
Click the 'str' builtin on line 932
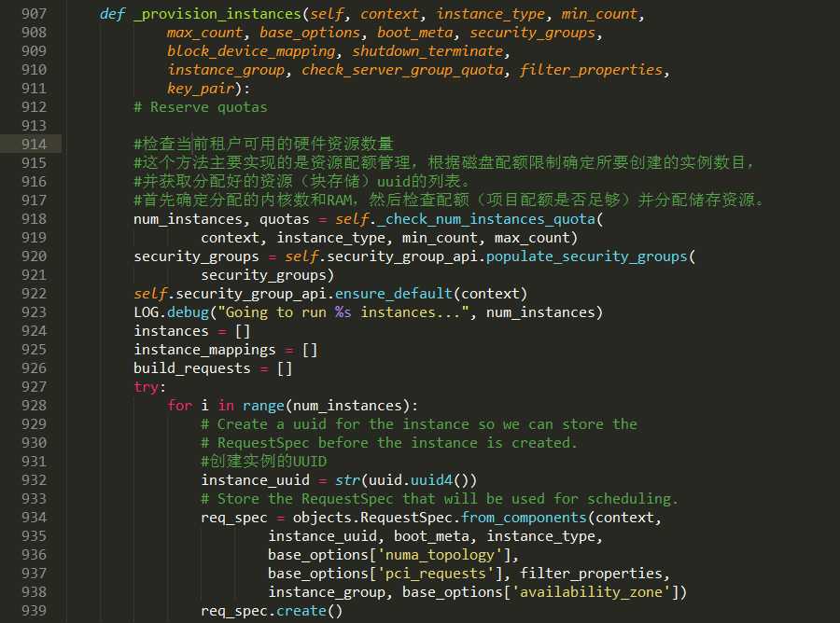(347, 480)
